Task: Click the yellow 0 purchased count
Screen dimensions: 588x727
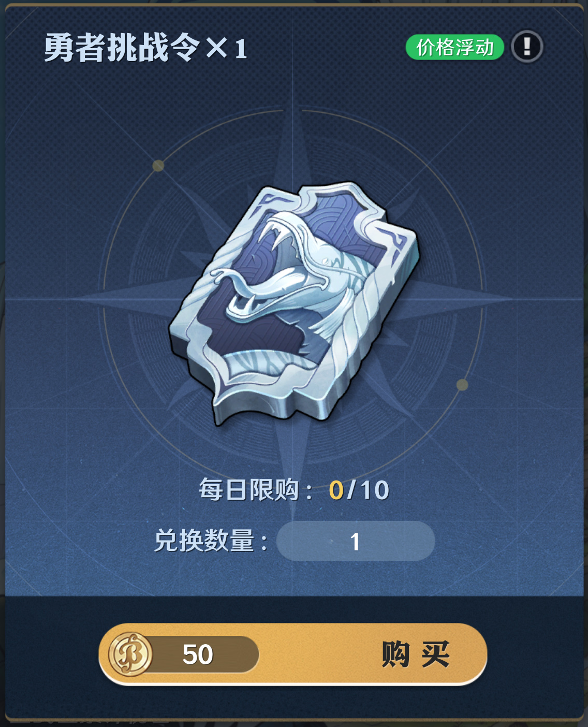Action: click(336, 490)
